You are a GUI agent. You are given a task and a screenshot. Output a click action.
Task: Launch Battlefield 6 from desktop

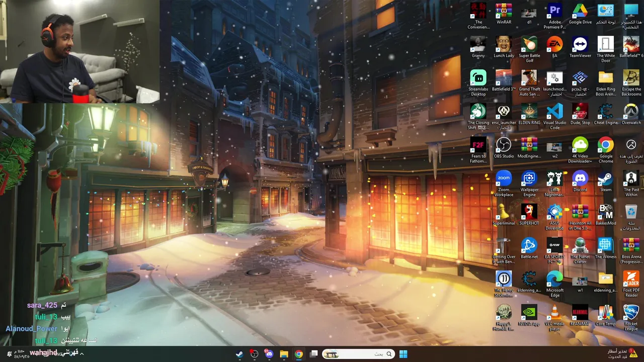pos(631,47)
